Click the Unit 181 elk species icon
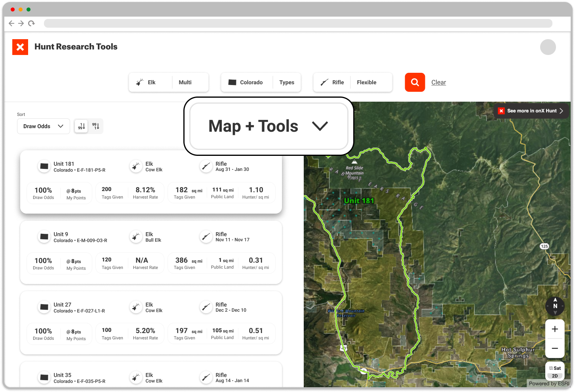The height and width of the screenshot is (392, 575). pos(136,167)
